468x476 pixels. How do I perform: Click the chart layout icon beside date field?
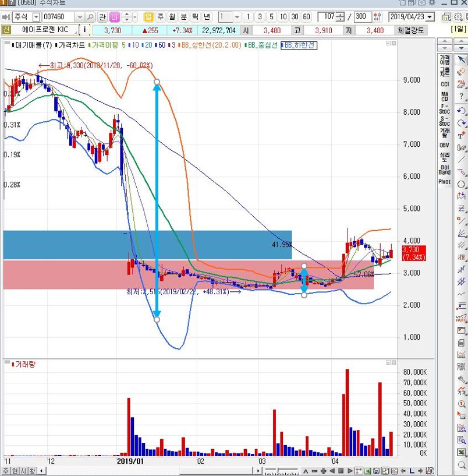pyautogui.click(x=446, y=17)
